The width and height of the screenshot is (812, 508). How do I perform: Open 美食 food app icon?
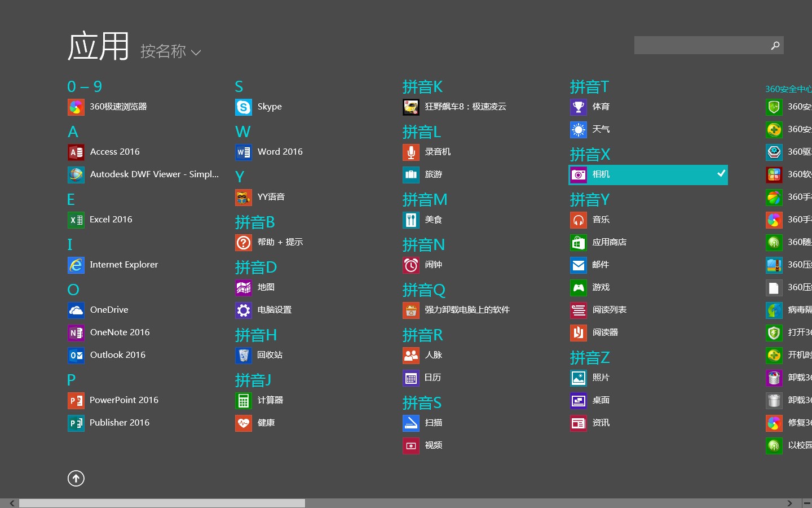411,220
